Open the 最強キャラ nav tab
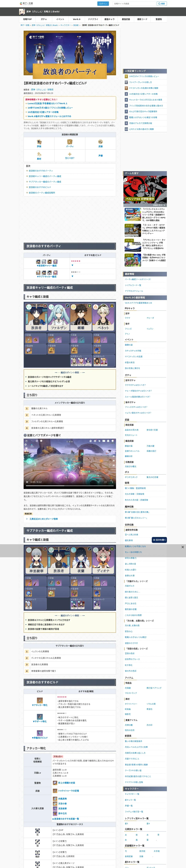The width and height of the screenshot is (186, 868). click(x=109, y=19)
